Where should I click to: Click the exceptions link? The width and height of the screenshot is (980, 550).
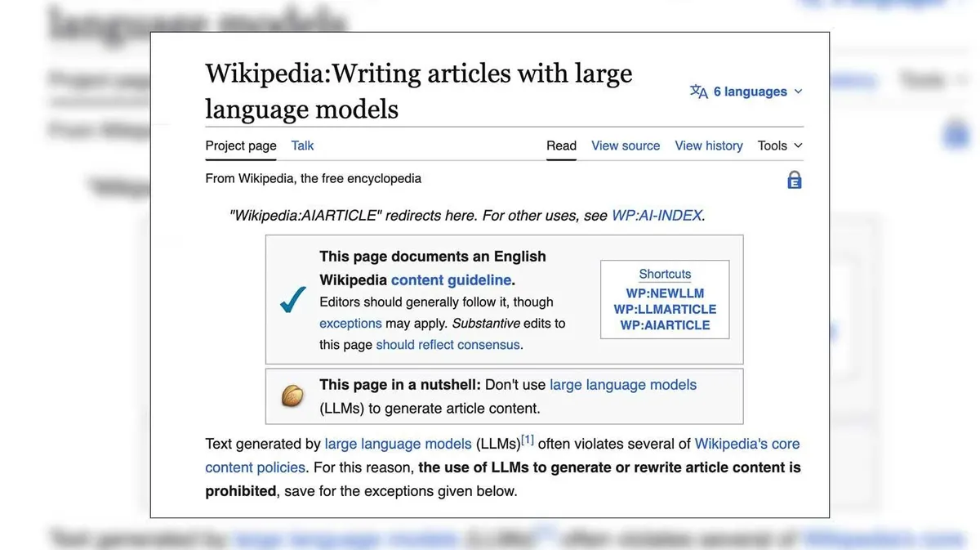click(x=350, y=324)
